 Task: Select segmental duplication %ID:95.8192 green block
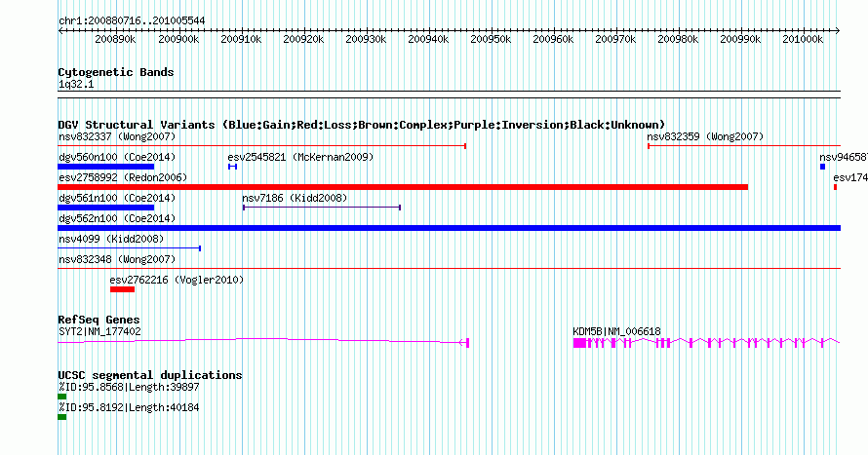click(x=62, y=417)
